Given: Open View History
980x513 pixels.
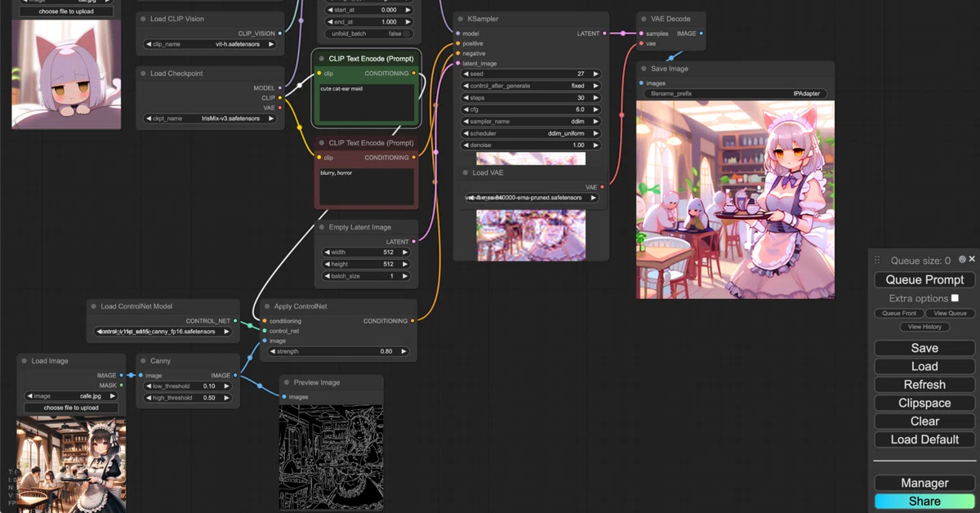Looking at the screenshot, I should point(924,327).
